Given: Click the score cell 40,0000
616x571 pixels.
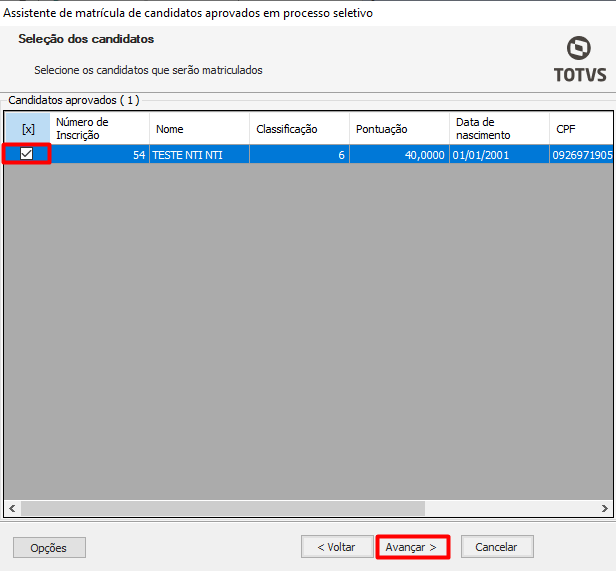Looking at the screenshot, I should pyautogui.click(x=399, y=155).
